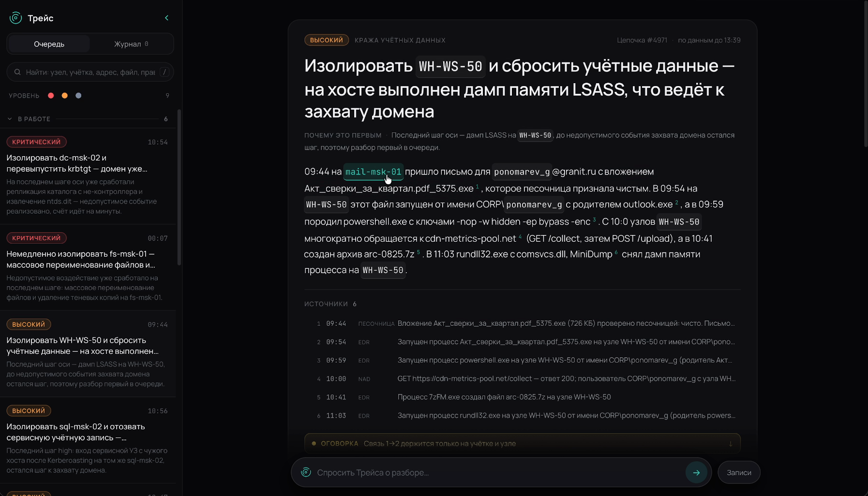Open source row 5 arc-0825.7z
This screenshot has height=496, width=868.
pyautogui.click(x=523, y=397)
